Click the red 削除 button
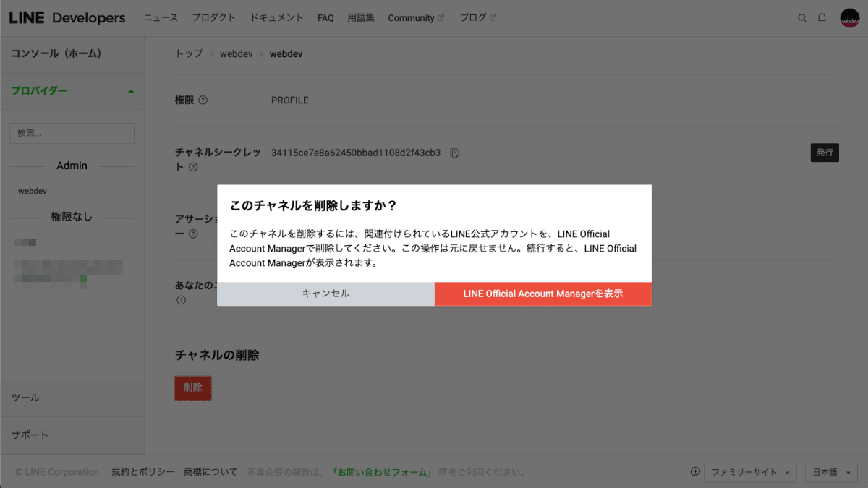 click(x=192, y=388)
